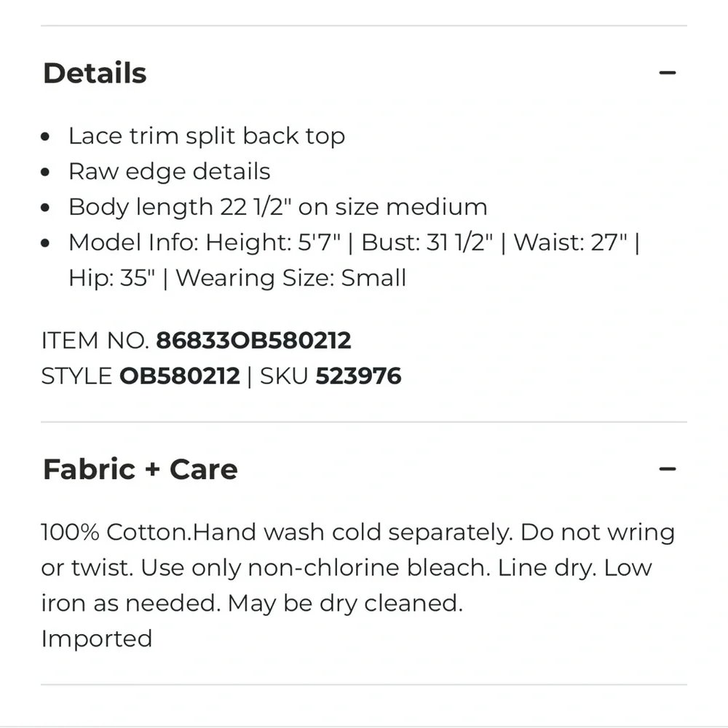Select the SKU number 523976

358,376
